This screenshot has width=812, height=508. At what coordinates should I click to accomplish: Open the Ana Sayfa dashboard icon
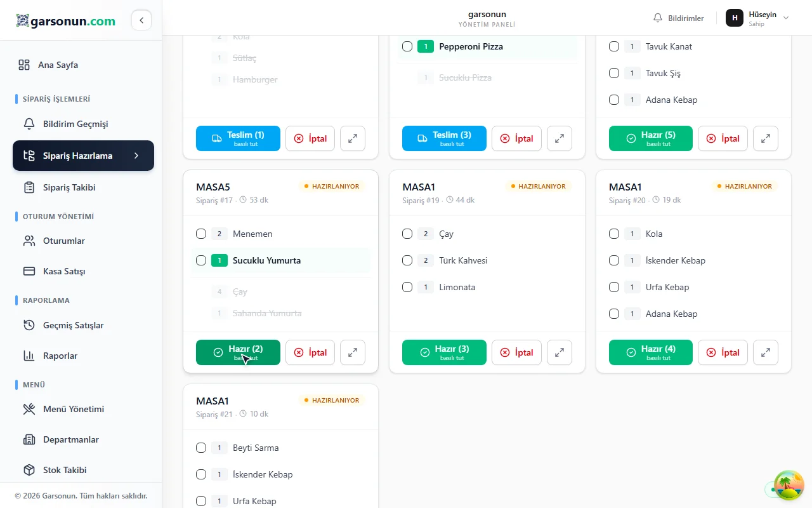[24, 65]
